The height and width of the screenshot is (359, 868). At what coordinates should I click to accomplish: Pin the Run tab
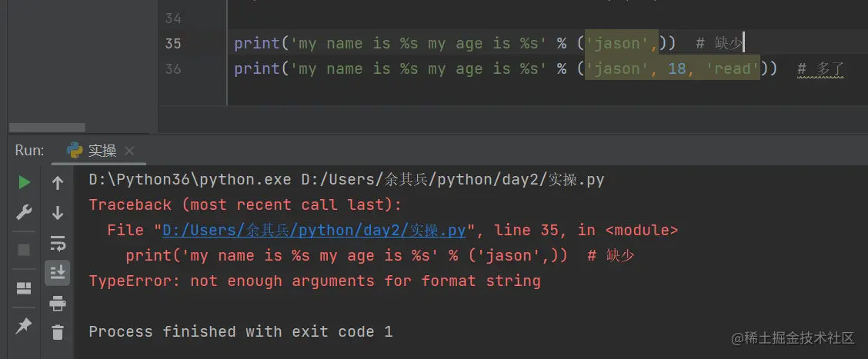pos(24,325)
